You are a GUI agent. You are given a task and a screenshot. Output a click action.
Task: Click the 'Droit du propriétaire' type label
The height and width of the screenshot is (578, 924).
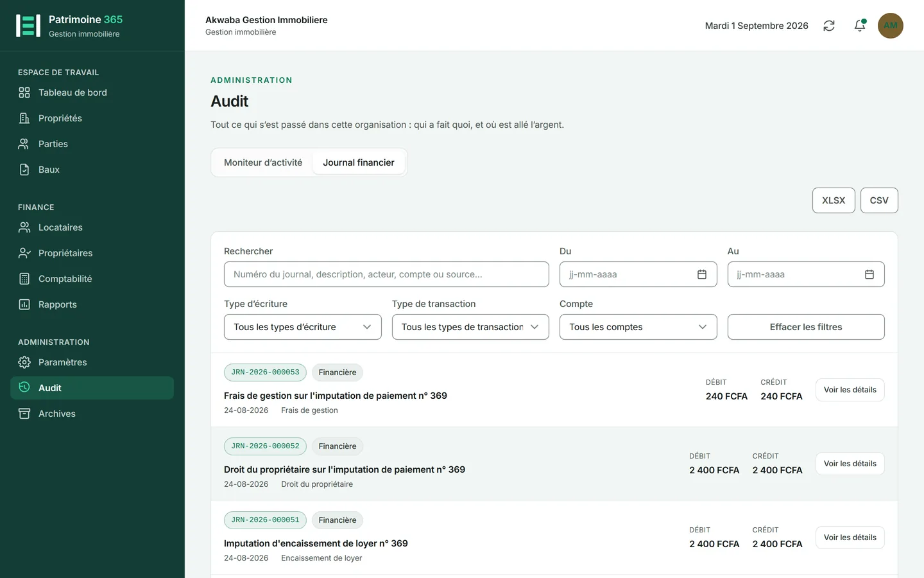coord(317,484)
